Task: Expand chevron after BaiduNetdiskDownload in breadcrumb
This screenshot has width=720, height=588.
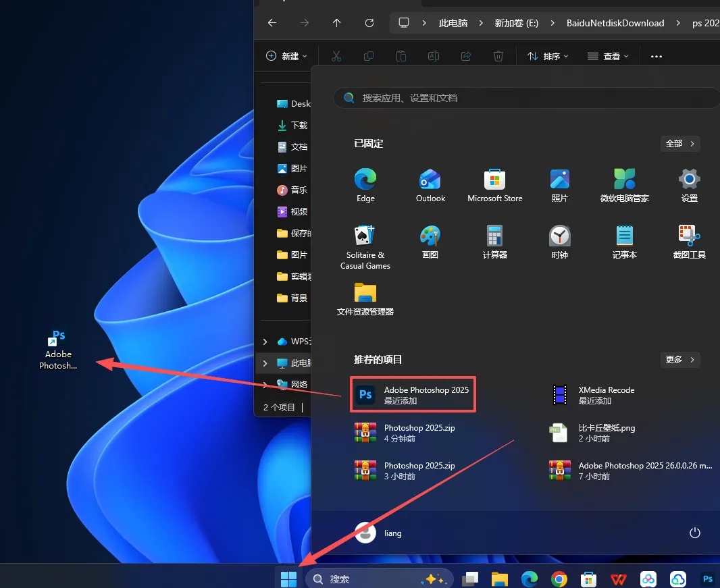Action: pos(678,23)
